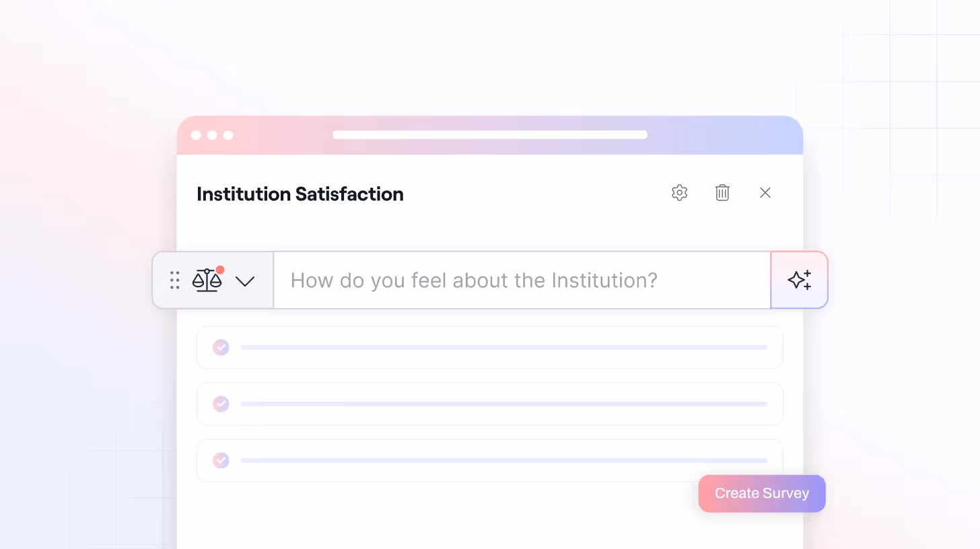Collapse the question type picker chevron

[x=245, y=281]
